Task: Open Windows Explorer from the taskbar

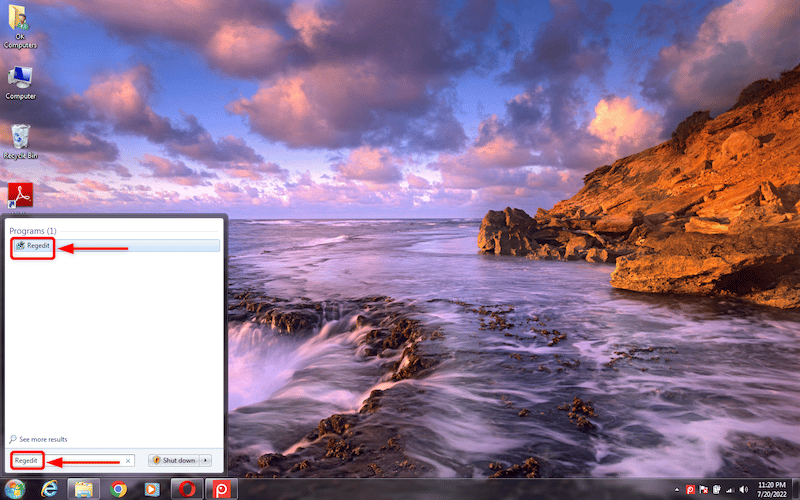Action: pyautogui.click(x=83, y=489)
